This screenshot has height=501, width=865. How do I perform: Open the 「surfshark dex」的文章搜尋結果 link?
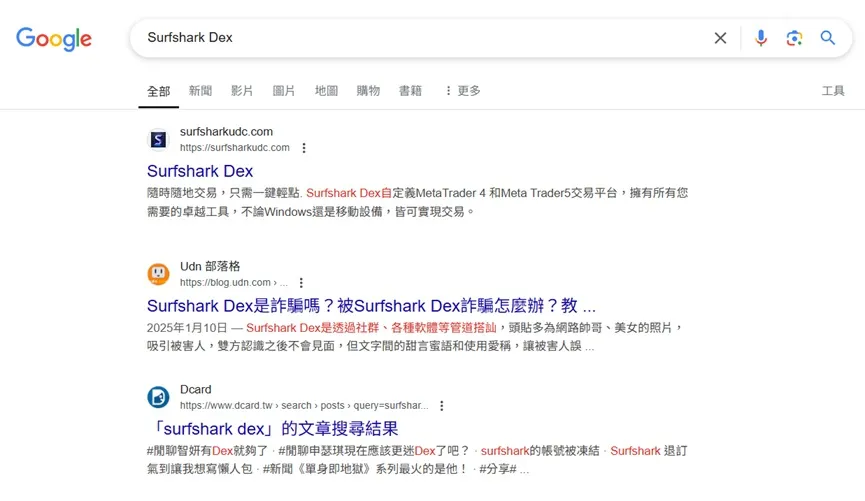pos(274,429)
